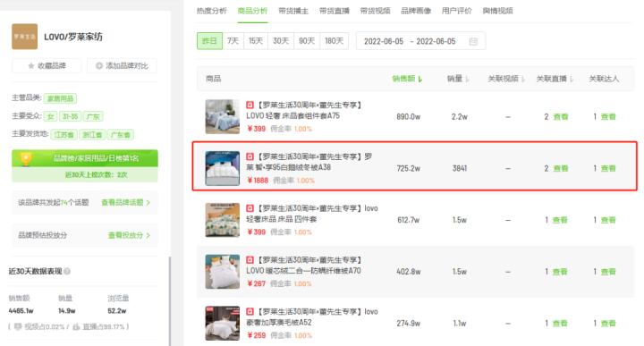Click the 浙江省 shipping origin tag

point(92,135)
